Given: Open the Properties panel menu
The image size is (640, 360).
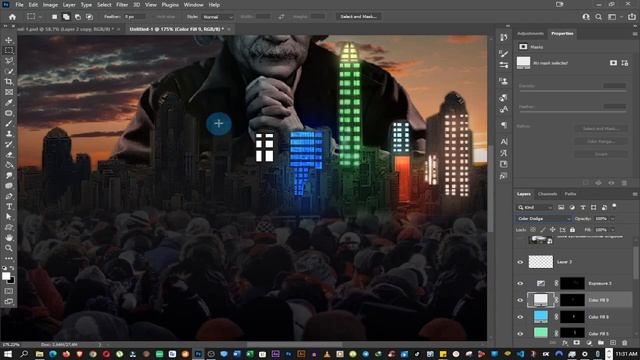Looking at the screenshot, I should [x=635, y=34].
